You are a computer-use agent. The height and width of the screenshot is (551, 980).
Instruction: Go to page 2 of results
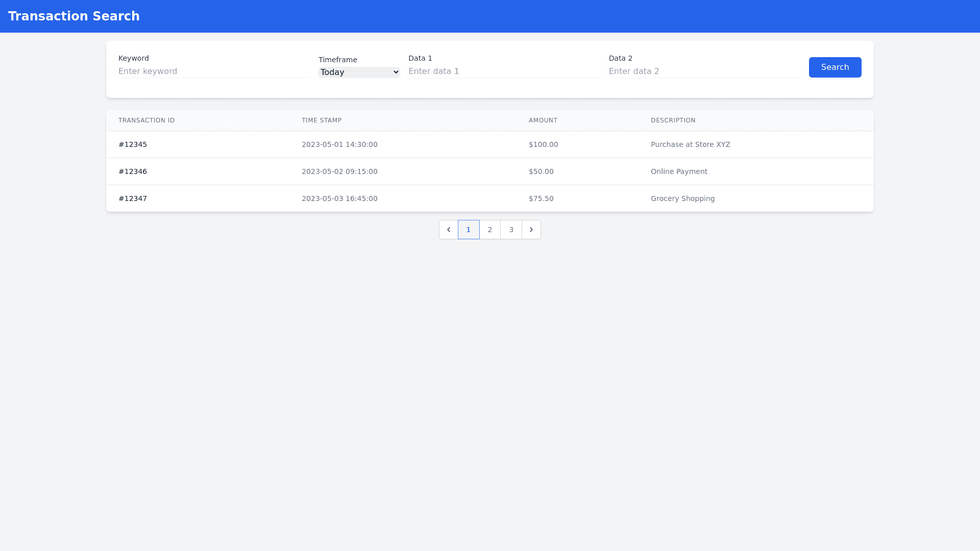point(490,230)
